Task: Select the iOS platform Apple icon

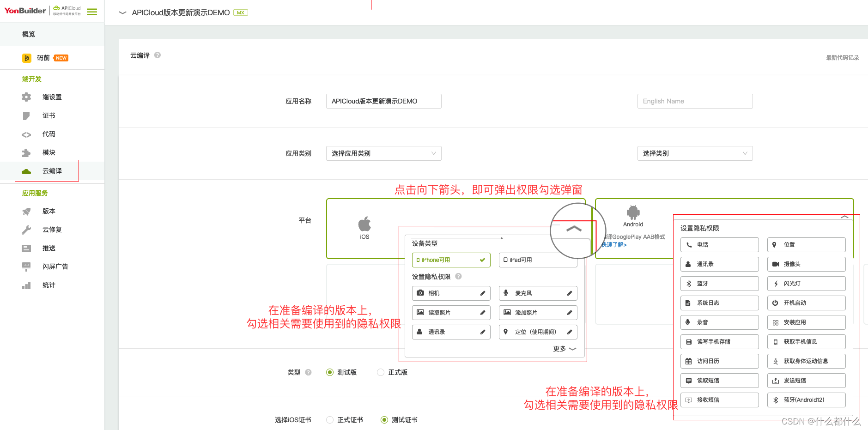Action: pyautogui.click(x=364, y=224)
